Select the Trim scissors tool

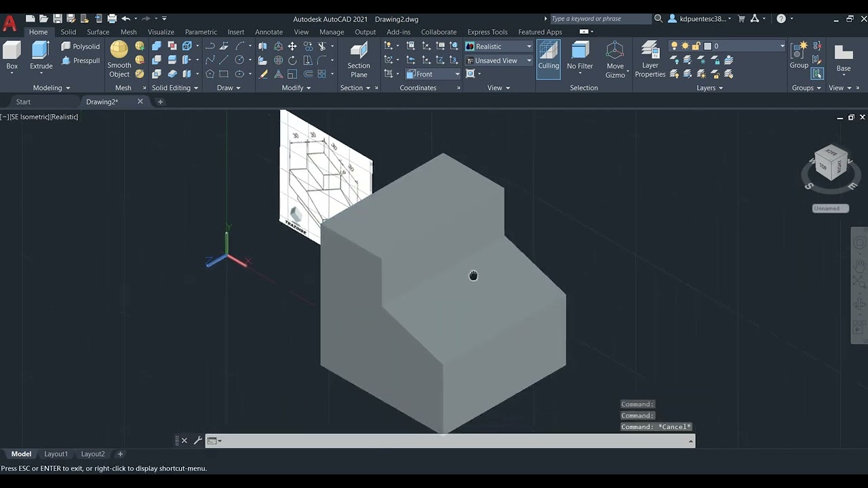pos(322,46)
